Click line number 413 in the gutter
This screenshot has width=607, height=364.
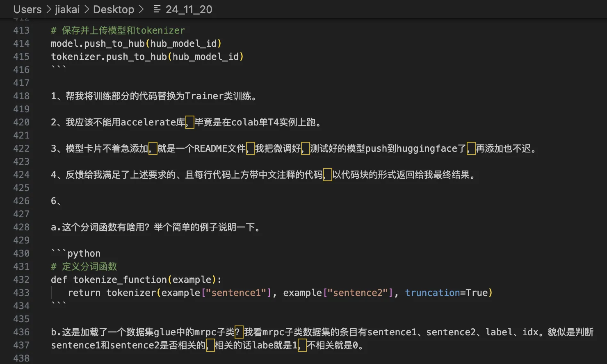click(21, 30)
